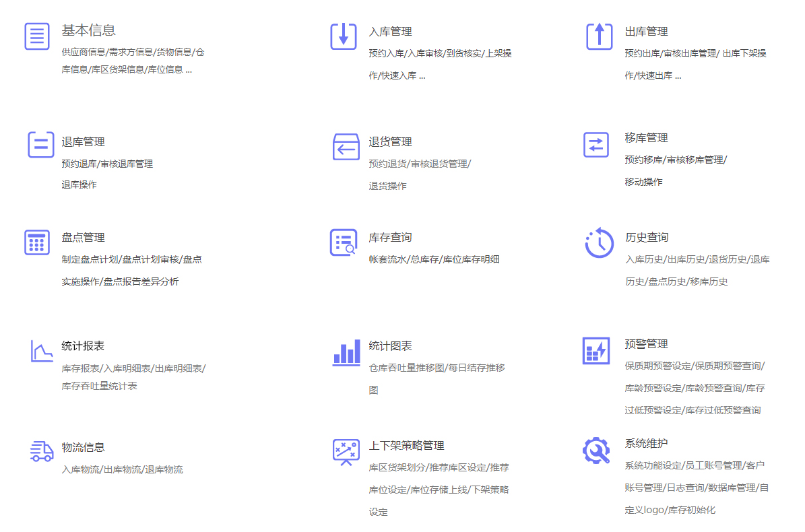Viewport: 805px width, 532px height.
Task: Click the 历史查询 clock icon
Action: 599,243
